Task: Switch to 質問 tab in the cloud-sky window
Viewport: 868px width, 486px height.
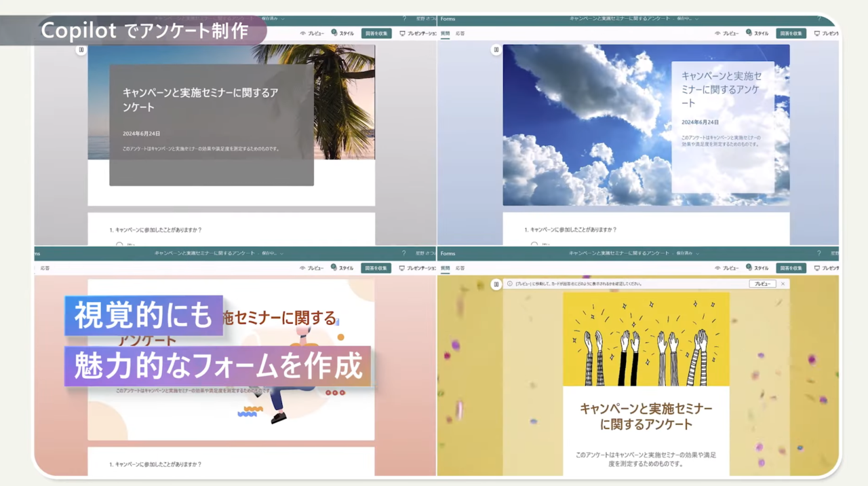Action: click(445, 33)
